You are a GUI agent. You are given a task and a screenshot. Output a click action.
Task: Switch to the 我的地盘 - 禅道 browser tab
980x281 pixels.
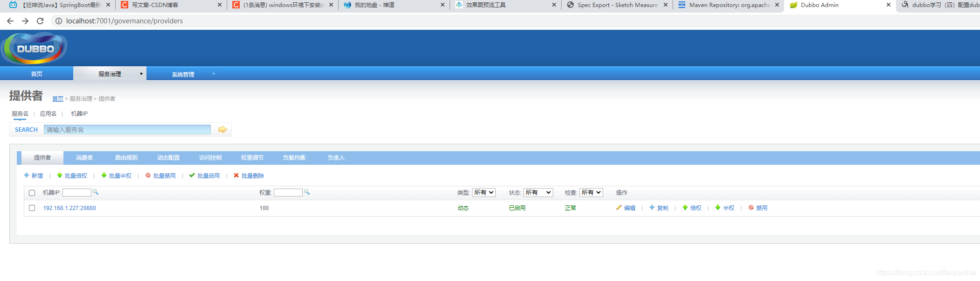[x=394, y=5]
